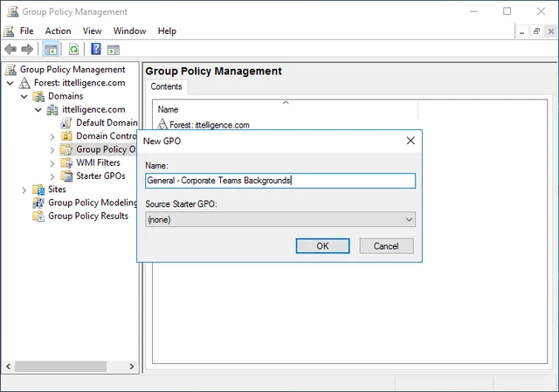Collapse the Forest: ittelligence.com node
The image size is (559, 392).
click(x=10, y=84)
